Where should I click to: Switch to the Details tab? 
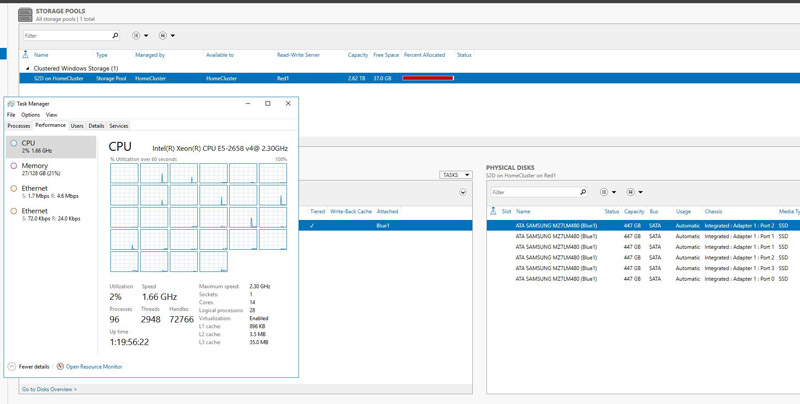point(96,126)
